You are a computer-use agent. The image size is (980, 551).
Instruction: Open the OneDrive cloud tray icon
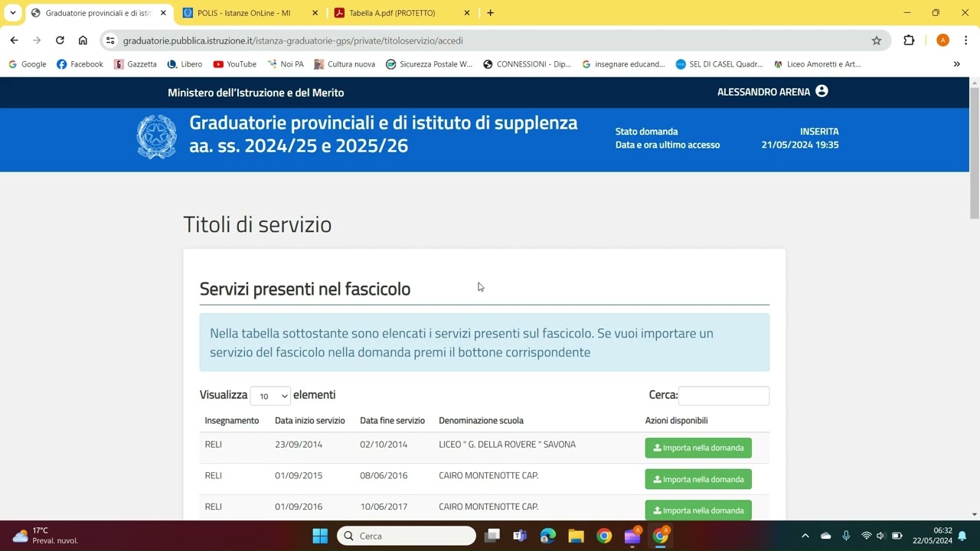[x=825, y=536]
